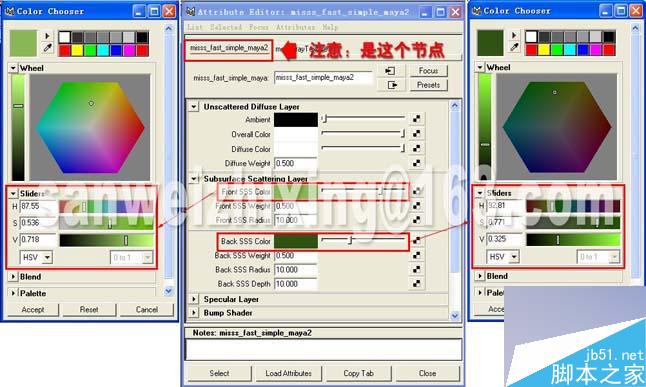Click map button next to Front SSS Radius

point(417,220)
